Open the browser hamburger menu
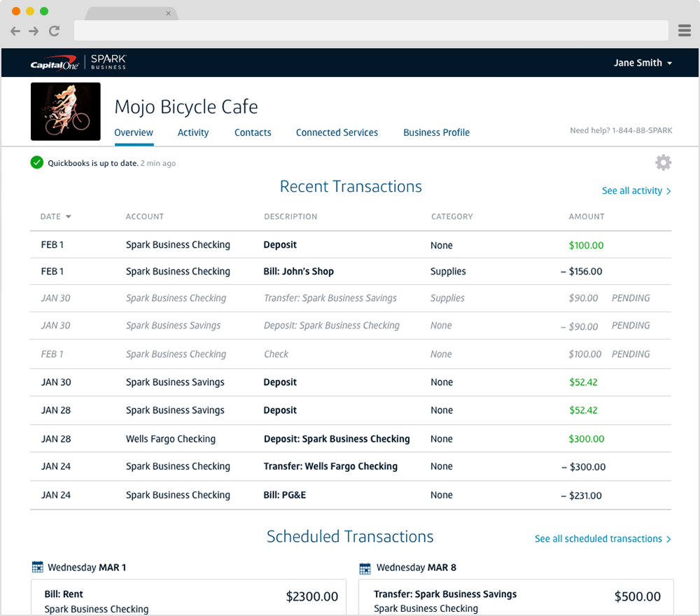Viewport: 700px width, 616px height. (x=685, y=31)
